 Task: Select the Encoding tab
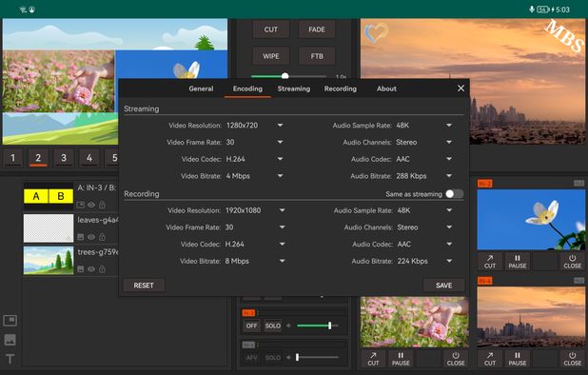tap(247, 89)
